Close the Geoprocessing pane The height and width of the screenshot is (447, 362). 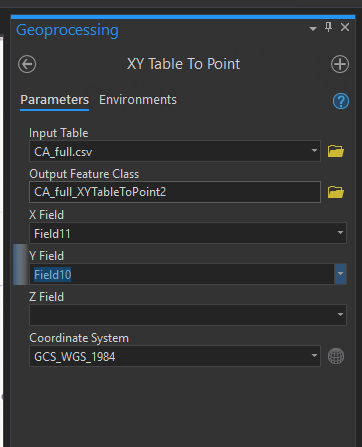(x=345, y=27)
